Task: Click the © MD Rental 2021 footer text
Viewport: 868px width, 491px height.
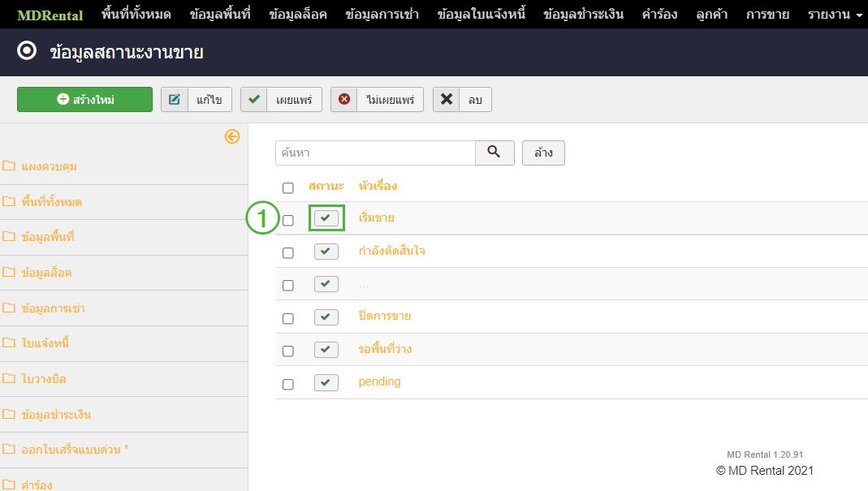Action: [765, 471]
